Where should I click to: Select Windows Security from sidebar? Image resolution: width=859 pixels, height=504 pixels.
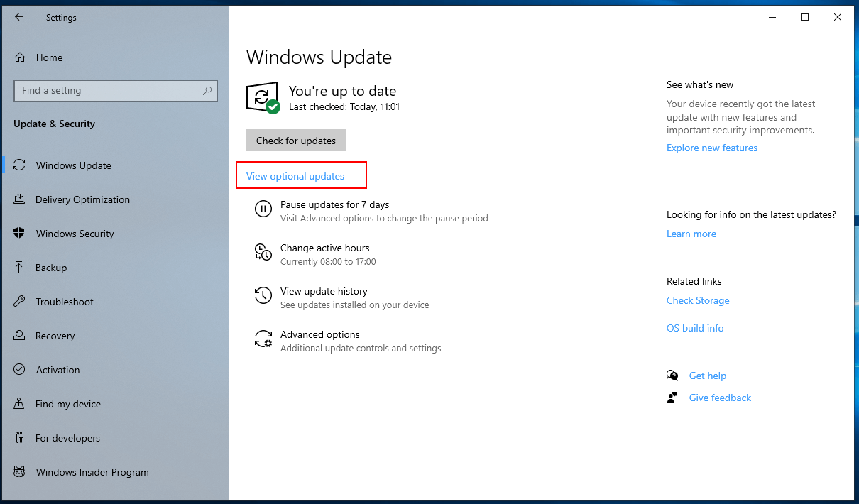point(75,234)
